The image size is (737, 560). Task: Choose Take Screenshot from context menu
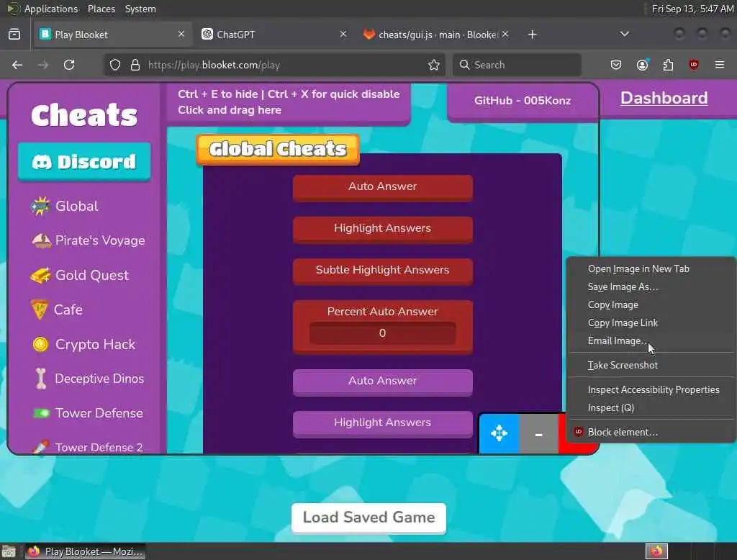coord(651,365)
